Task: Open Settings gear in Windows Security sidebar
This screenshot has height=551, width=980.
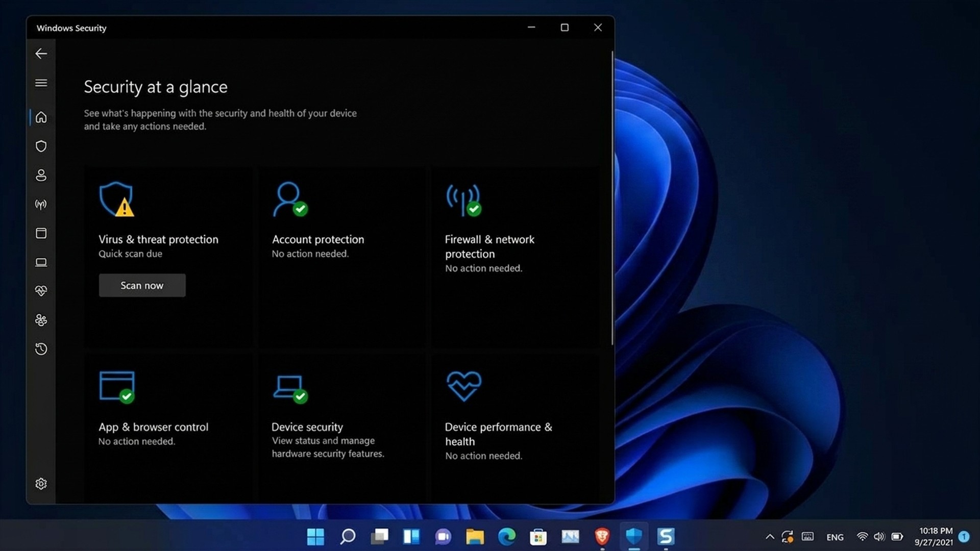Action: (x=41, y=484)
